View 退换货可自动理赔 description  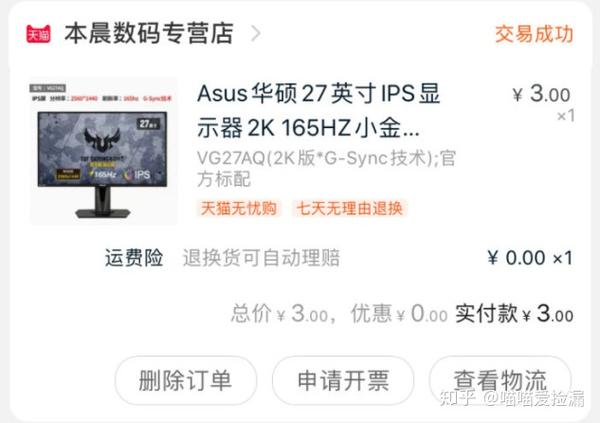tap(261, 258)
